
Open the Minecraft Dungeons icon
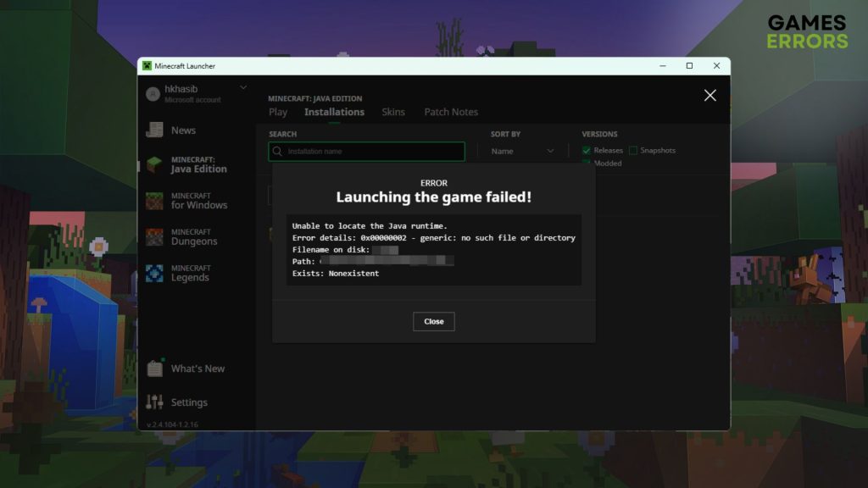tap(154, 237)
